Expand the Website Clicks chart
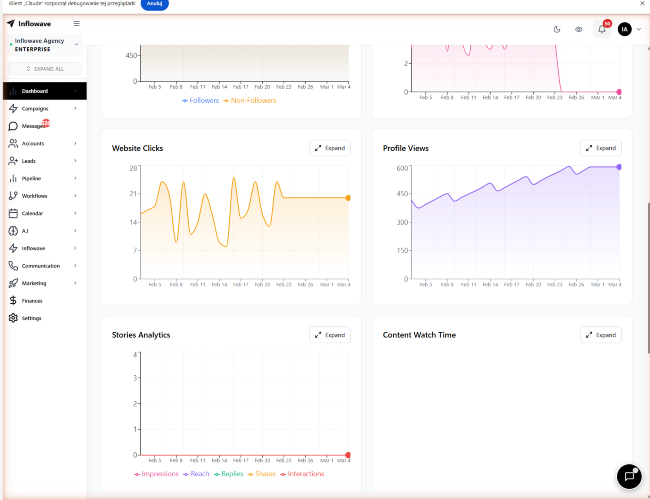 (330, 148)
